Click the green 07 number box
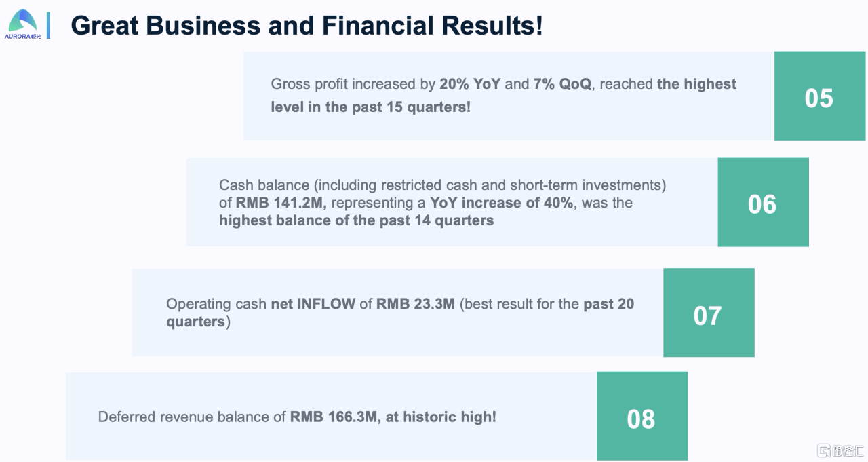Viewport: 868px width, 462px height. (x=708, y=315)
